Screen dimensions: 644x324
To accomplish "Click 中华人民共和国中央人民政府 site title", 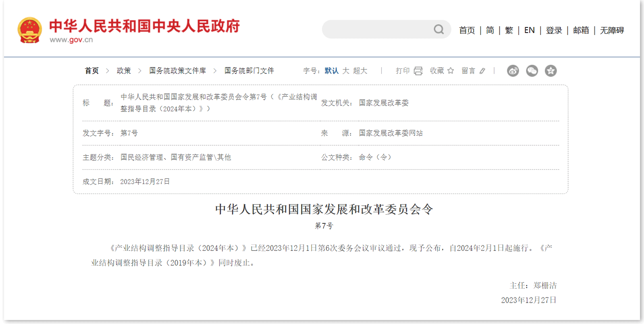I will click(x=145, y=26).
